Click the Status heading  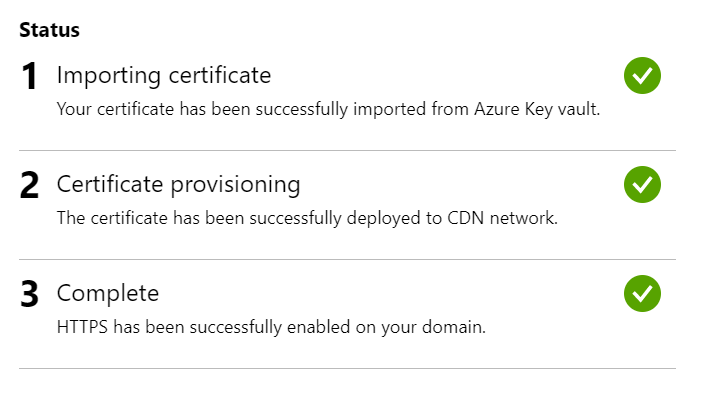point(49,30)
